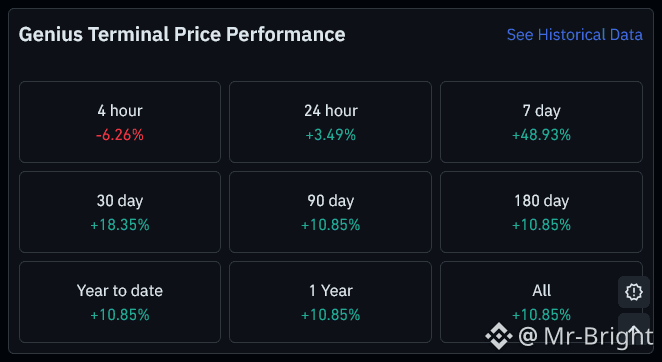
Task: Select the 7 day performance card
Action: [x=541, y=122]
